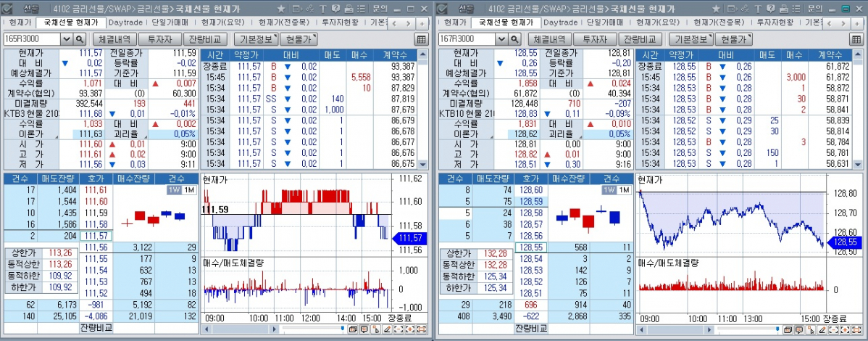
Task: Expand 이론가 row corner in right window
Action: point(491,137)
